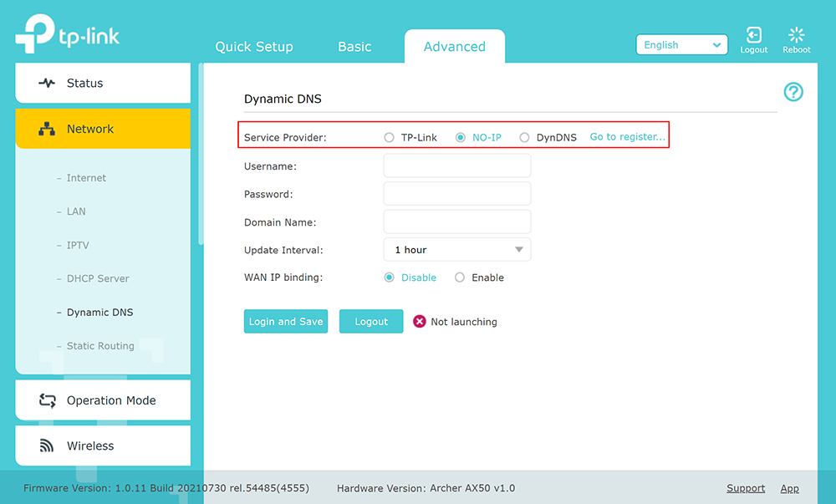Open the English language selector

tap(681, 43)
